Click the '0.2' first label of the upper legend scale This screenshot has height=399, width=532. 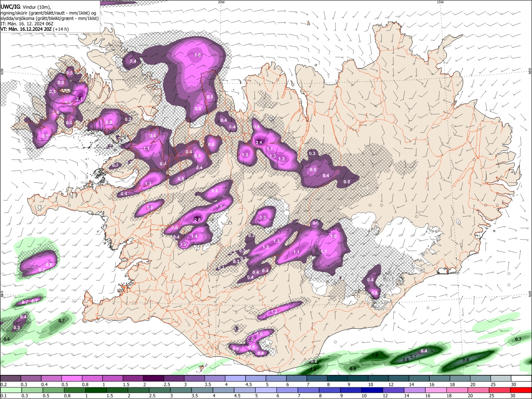(3, 384)
